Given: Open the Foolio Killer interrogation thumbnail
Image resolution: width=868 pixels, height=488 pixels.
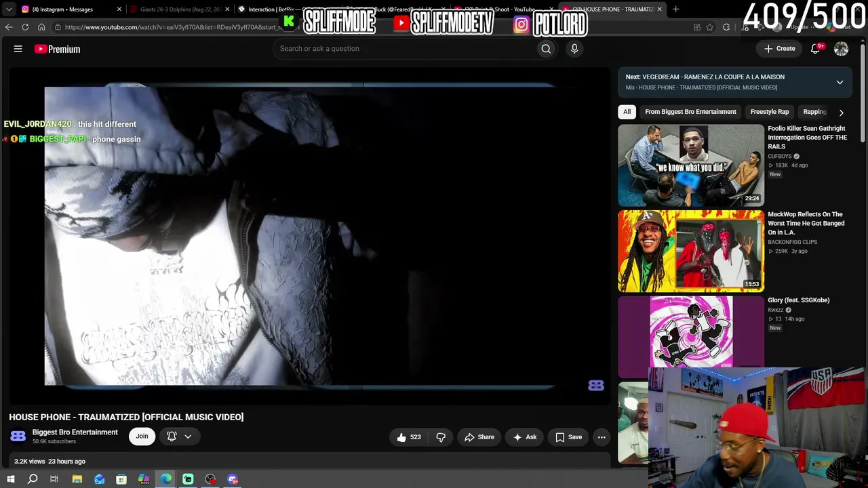Looking at the screenshot, I should [691, 165].
